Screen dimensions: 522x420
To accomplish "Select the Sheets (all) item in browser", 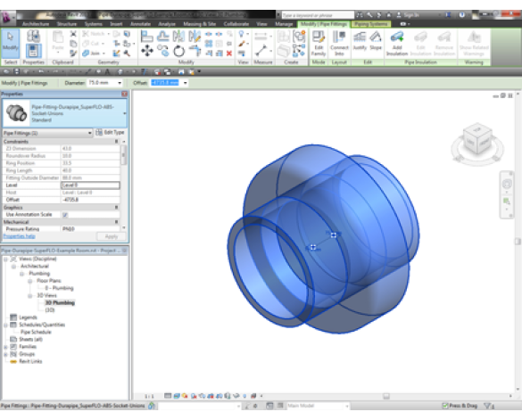I will (x=30, y=340).
